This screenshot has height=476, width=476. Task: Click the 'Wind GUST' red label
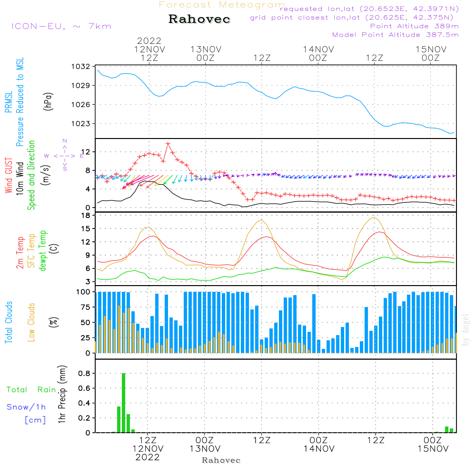(9, 175)
